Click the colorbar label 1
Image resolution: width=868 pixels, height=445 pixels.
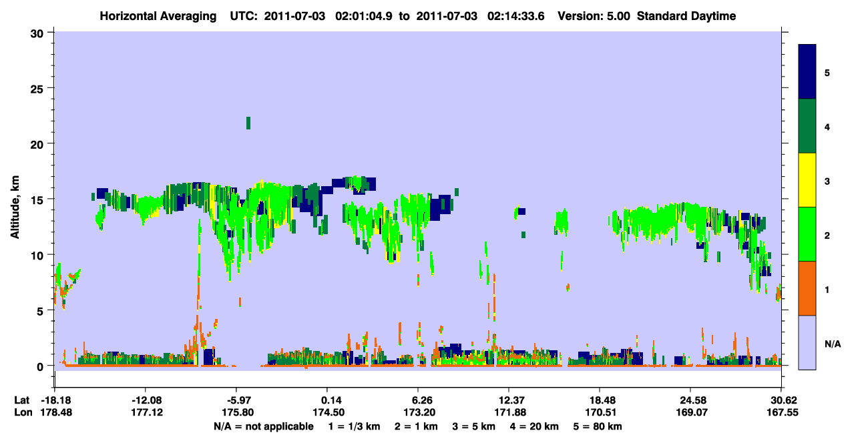tap(827, 290)
